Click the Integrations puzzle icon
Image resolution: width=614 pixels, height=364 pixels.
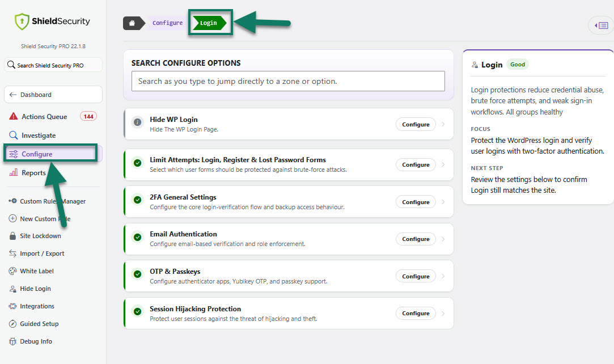(x=12, y=306)
